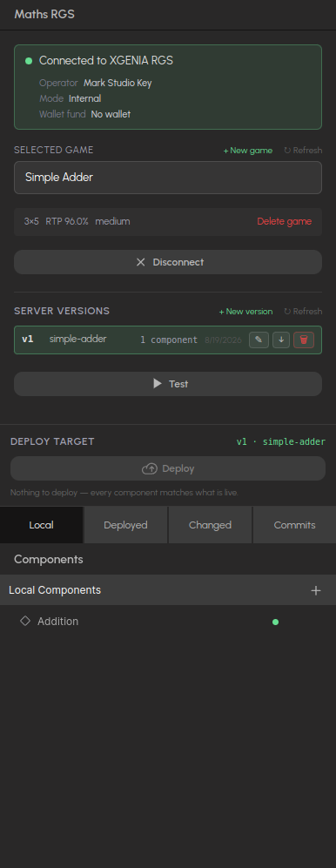The height and width of the screenshot is (868, 336).
Task: Click the Components section heading
Action: [49, 560]
